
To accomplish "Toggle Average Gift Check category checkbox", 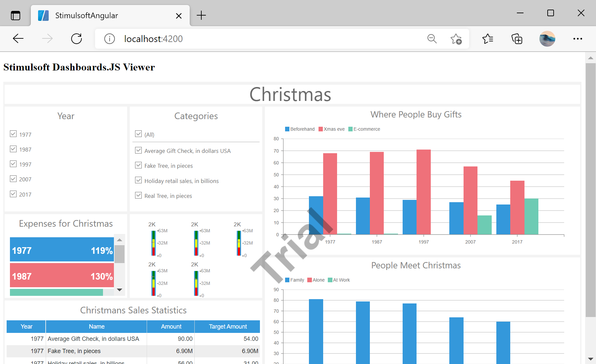I will coord(138,150).
